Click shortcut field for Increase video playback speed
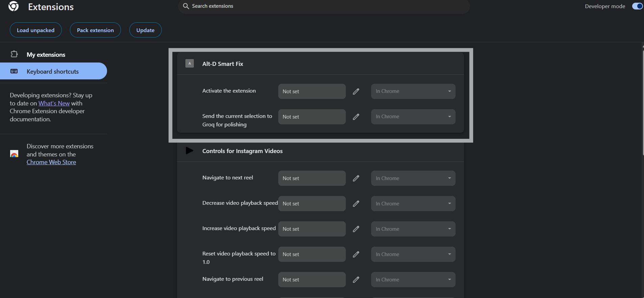644x298 pixels. click(312, 229)
